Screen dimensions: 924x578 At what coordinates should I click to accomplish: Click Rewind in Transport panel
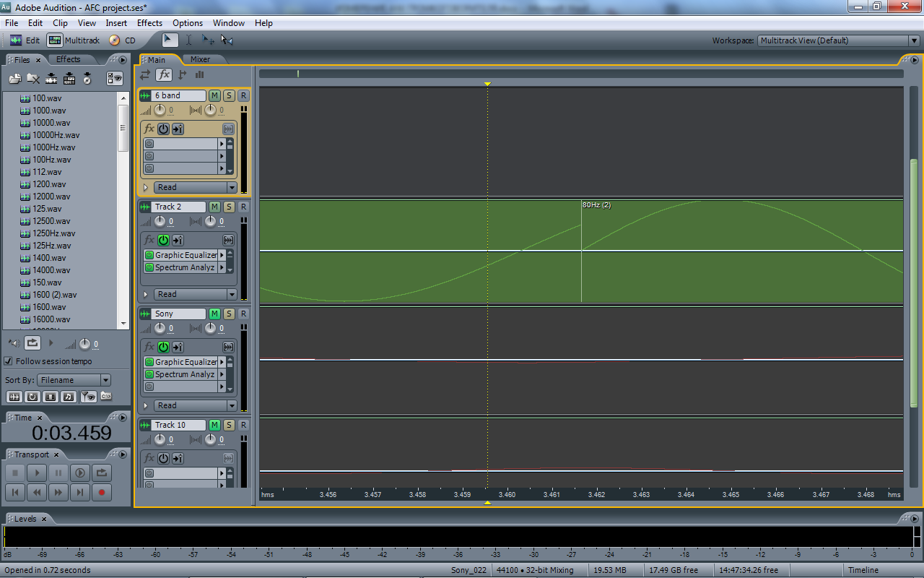pyautogui.click(x=36, y=493)
